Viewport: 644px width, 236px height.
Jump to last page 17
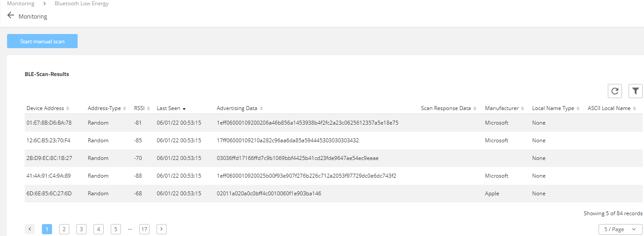click(144, 229)
